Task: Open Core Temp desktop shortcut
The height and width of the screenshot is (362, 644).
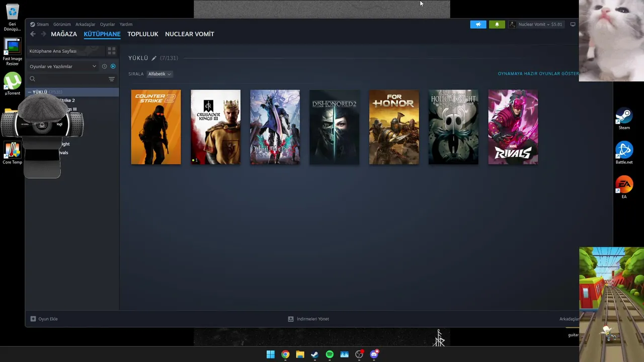Action: [12, 153]
